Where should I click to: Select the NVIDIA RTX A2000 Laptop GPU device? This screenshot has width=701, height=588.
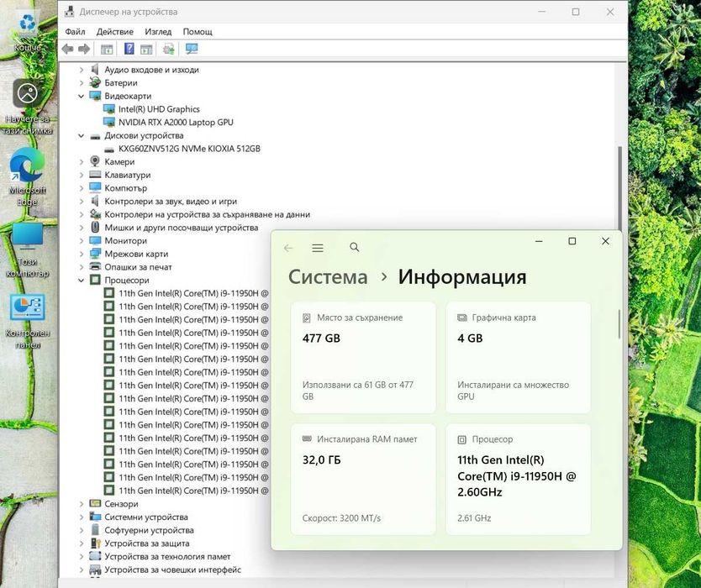pos(176,122)
